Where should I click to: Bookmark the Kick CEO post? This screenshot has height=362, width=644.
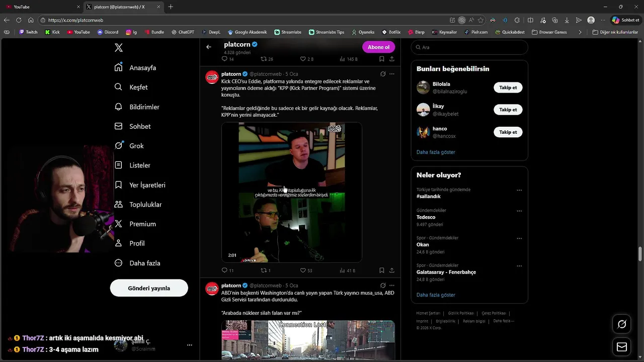382,270
